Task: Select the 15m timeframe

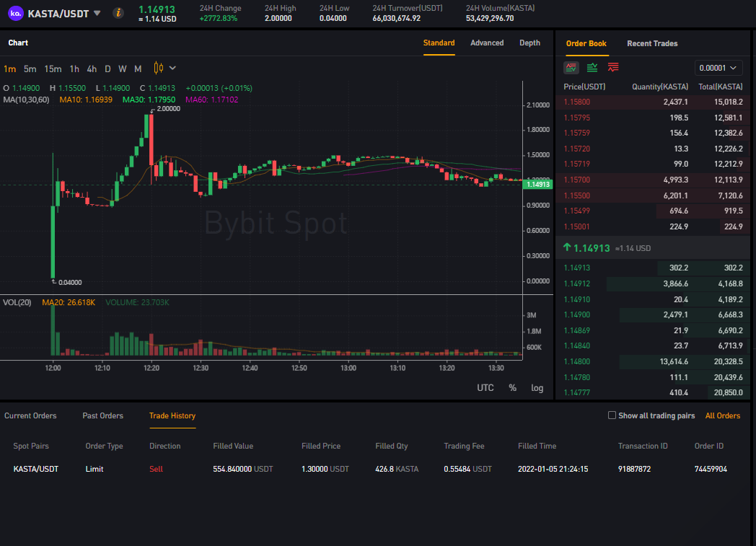Action: 53,69
